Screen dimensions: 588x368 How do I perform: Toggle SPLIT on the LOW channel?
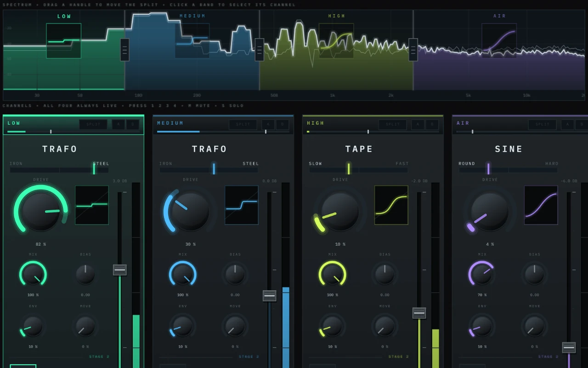93,125
